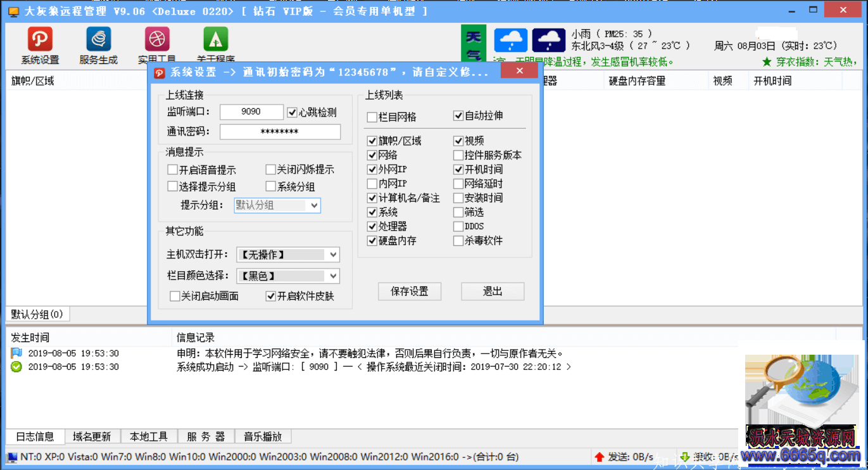Viewport: 868px width, 470px height.
Task: Uncheck the 系统 column checkbox
Action: [372, 212]
